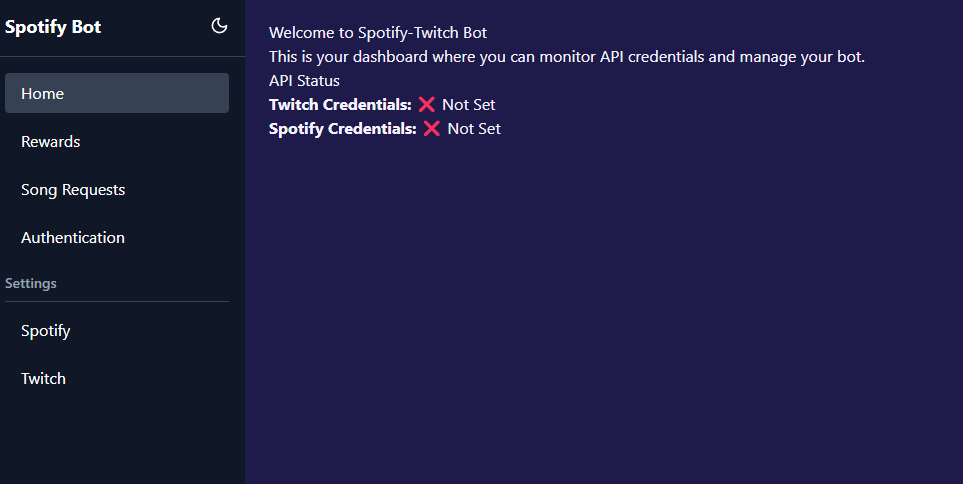Image resolution: width=963 pixels, height=484 pixels.
Task: Click the divider line under Settings label
Action: [117, 302]
